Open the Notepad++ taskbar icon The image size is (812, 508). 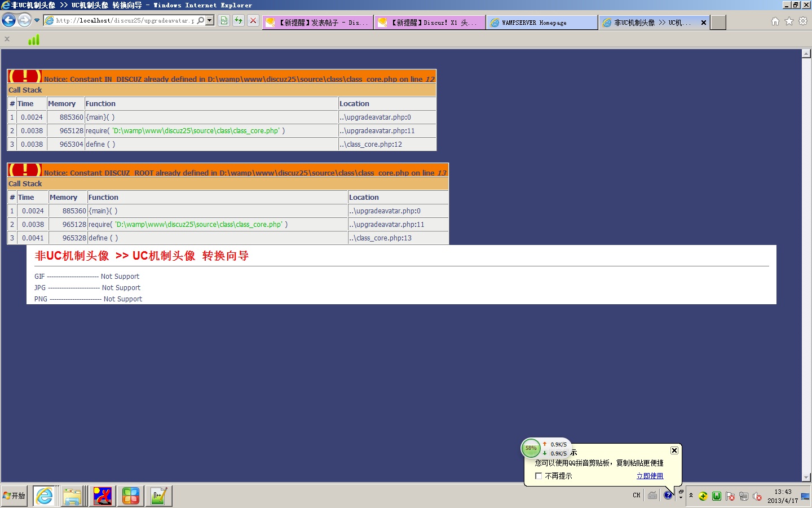[x=159, y=496]
